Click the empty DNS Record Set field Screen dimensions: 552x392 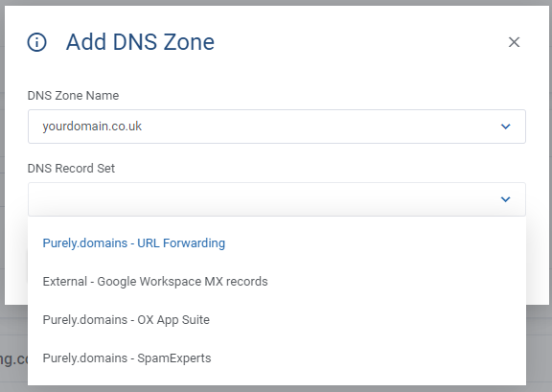[277, 199]
